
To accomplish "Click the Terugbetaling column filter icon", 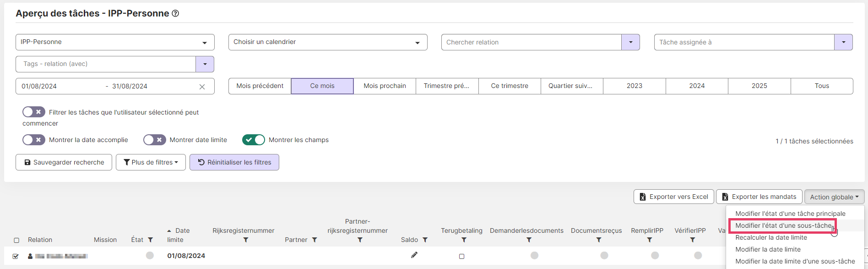I will (x=464, y=240).
